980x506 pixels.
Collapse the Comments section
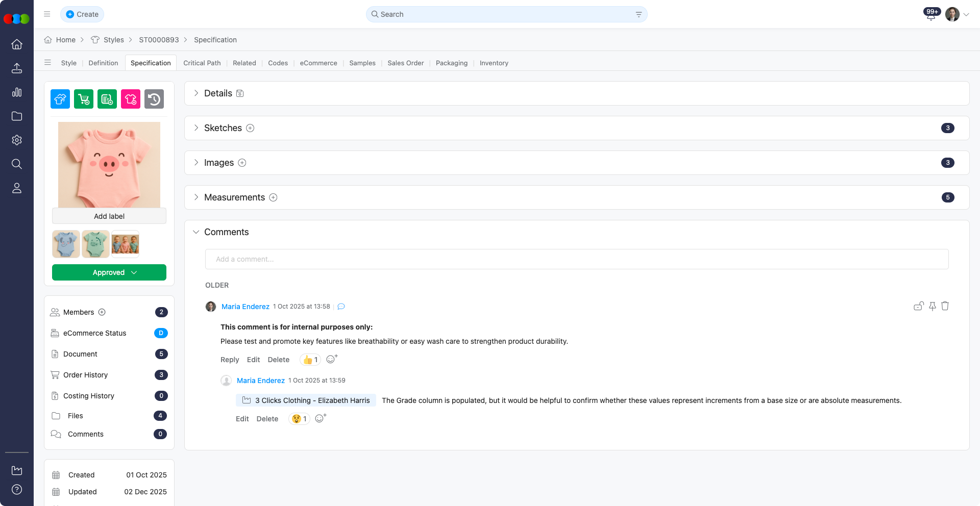[196, 232]
